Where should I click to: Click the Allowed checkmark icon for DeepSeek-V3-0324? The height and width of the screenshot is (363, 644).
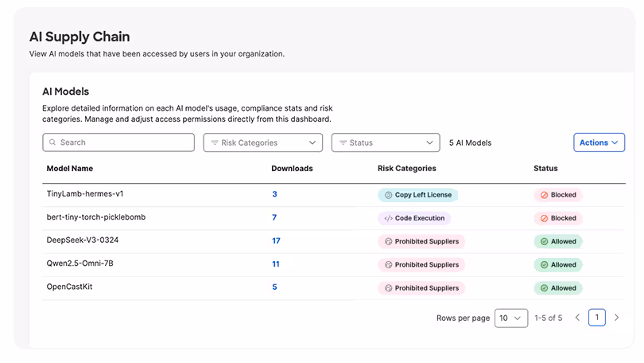point(544,241)
